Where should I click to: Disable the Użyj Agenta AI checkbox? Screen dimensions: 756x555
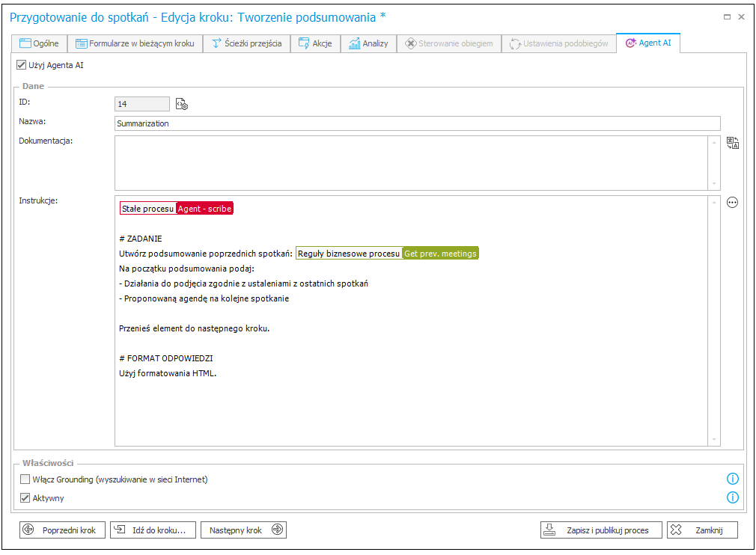tap(21, 66)
